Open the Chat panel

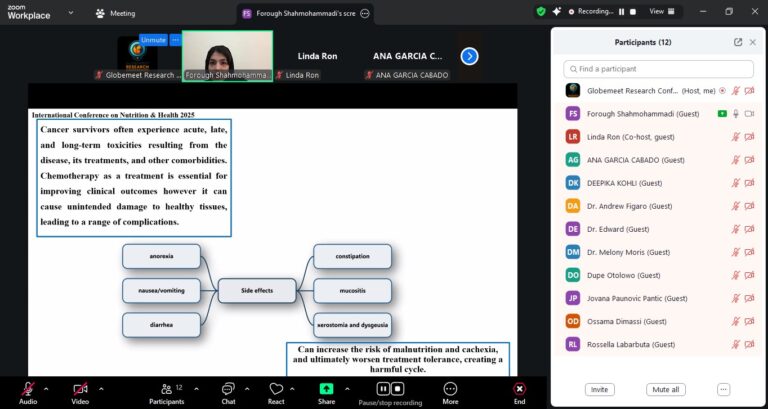pos(227,388)
